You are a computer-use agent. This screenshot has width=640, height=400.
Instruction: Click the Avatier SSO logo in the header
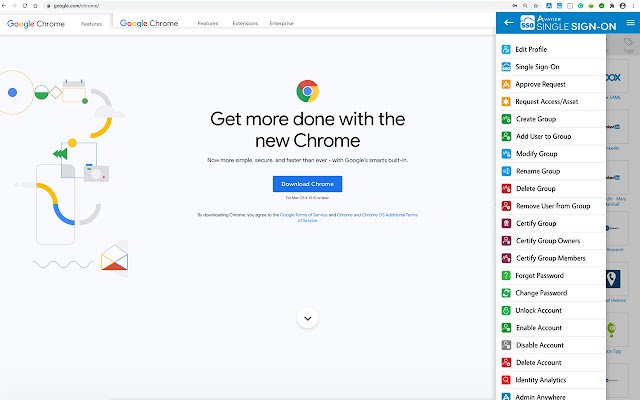(527, 23)
